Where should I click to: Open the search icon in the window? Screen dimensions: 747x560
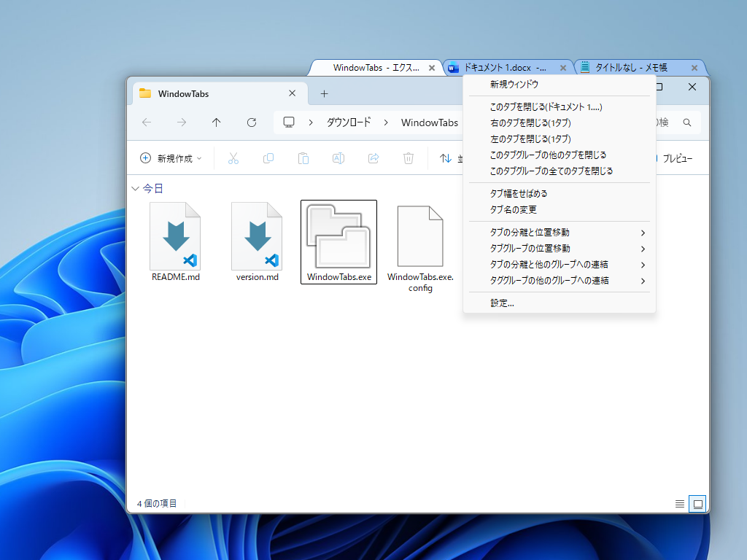coord(686,122)
